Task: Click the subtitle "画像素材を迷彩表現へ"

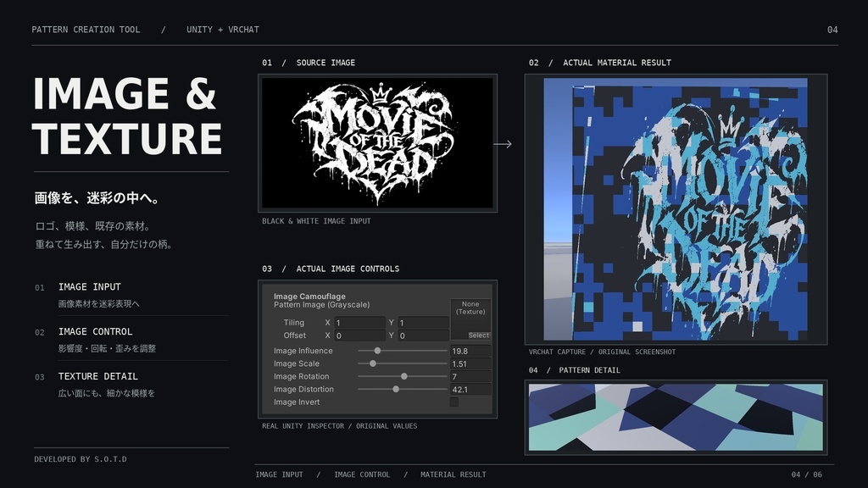Action: pos(99,304)
